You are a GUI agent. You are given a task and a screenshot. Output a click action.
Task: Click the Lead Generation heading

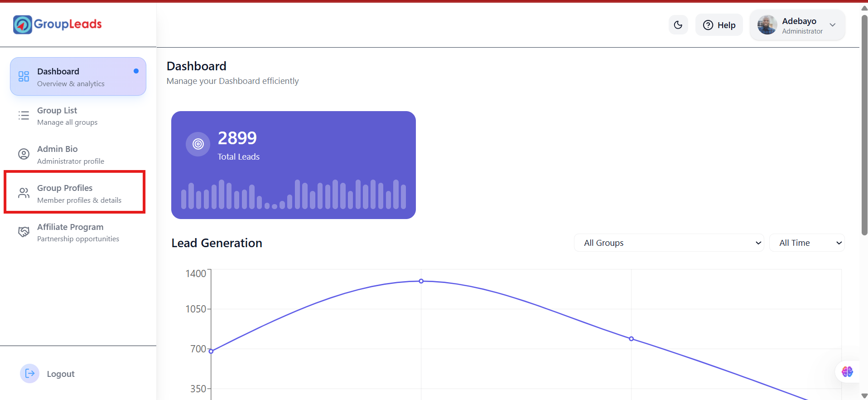pyautogui.click(x=217, y=243)
